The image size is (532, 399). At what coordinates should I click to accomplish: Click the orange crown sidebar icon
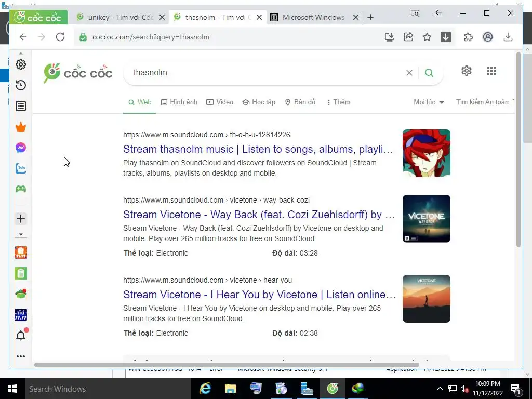pyautogui.click(x=21, y=127)
